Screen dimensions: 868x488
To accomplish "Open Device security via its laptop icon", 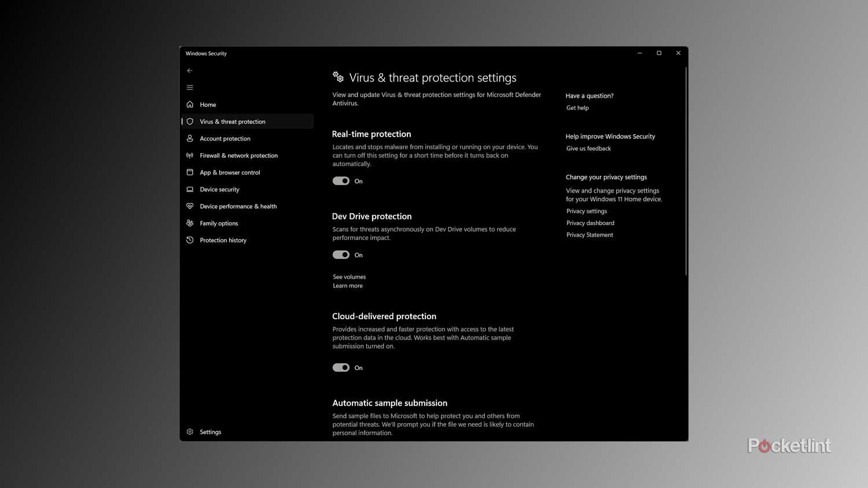I will click(x=190, y=189).
